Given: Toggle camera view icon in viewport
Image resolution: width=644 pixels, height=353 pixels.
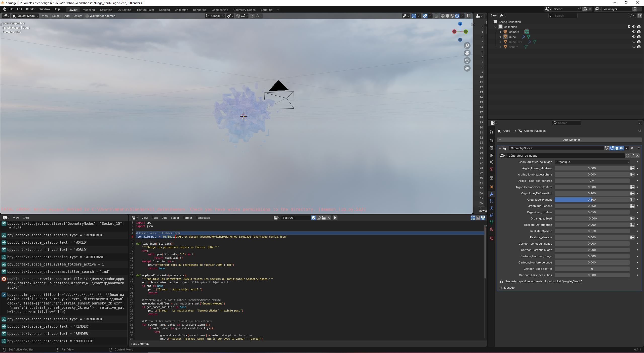Looking at the screenshot, I should click(x=467, y=61).
